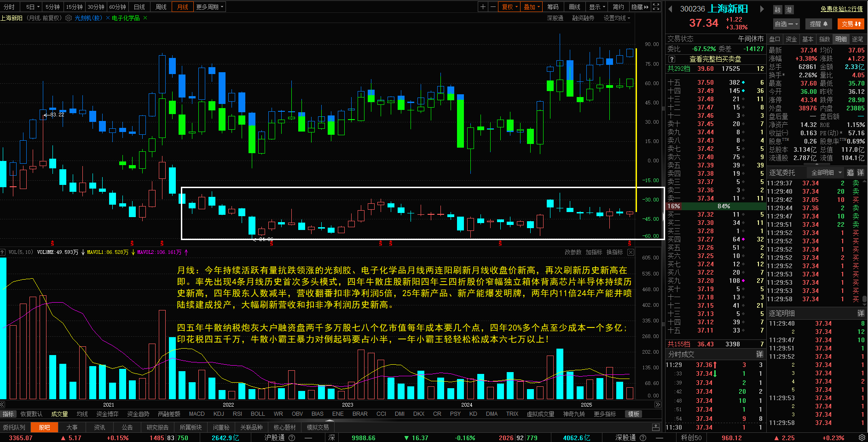Open chart settings gear beside 前复权
This screenshot has width=868, height=442.
point(69,18)
